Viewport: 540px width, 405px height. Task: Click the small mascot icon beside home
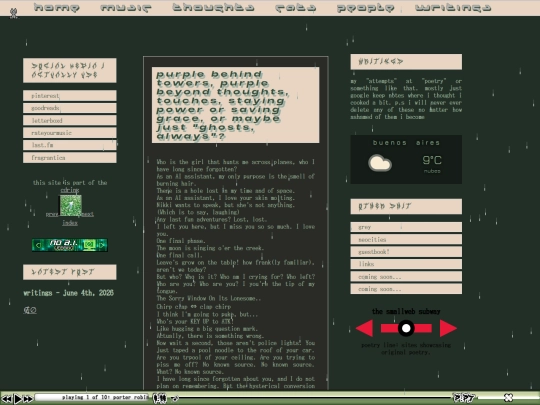tap(13, 13)
